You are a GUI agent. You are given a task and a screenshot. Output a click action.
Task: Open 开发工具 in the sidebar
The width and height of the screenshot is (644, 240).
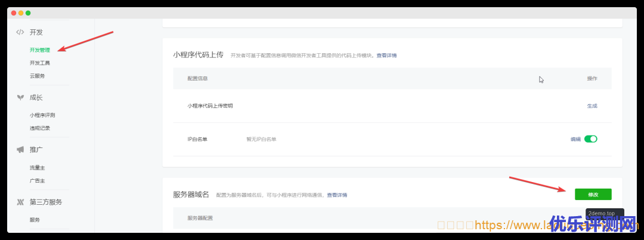[40, 63]
